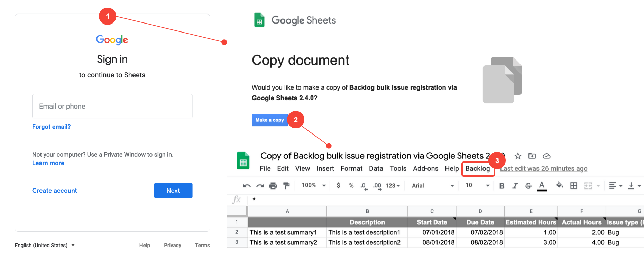644x268 pixels.
Task: Click the Google Sheets logo above Copy document
Action: [295, 20]
